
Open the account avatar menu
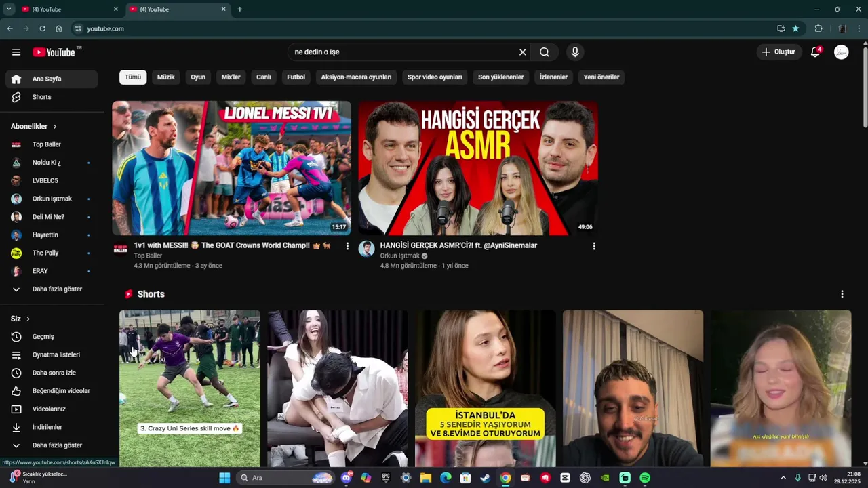coord(842,52)
